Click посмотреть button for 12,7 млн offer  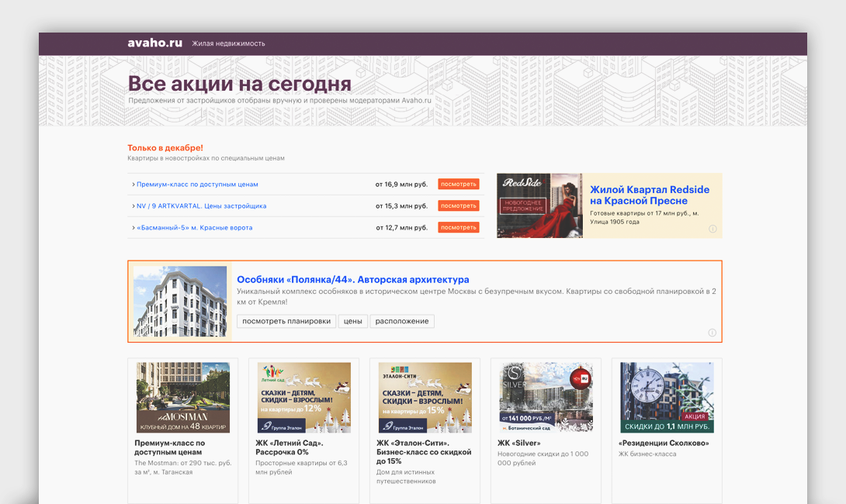[459, 227]
